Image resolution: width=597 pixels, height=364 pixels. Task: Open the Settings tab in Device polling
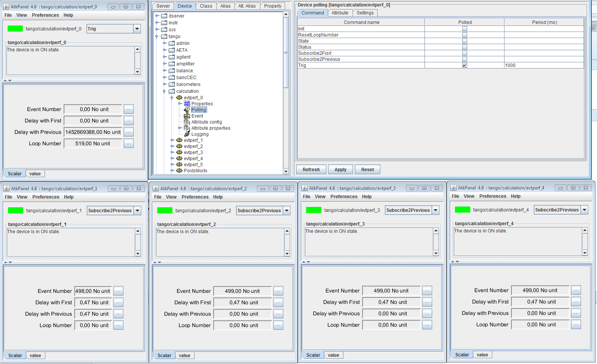click(365, 13)
